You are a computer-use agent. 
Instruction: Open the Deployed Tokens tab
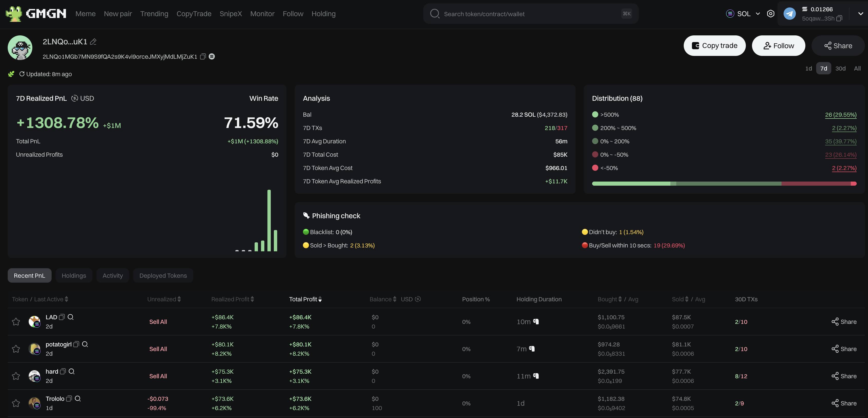163,276
